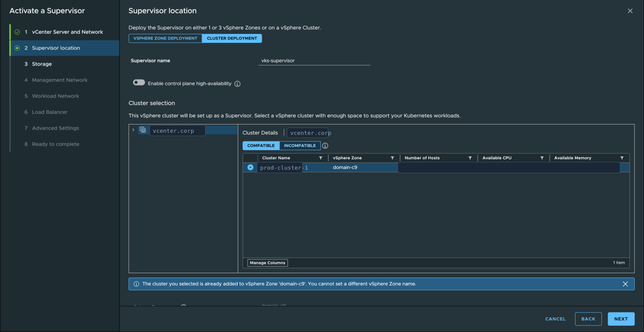Click the Manage Columns button
Screen dimensions: 644x332
pyautogui.click(x=267, y=263)
